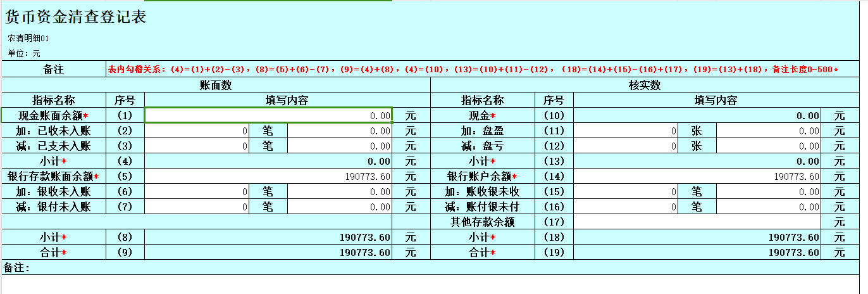Select the 现金 verified value in row (10)
868x294 pixels.
tap(697, 115)
